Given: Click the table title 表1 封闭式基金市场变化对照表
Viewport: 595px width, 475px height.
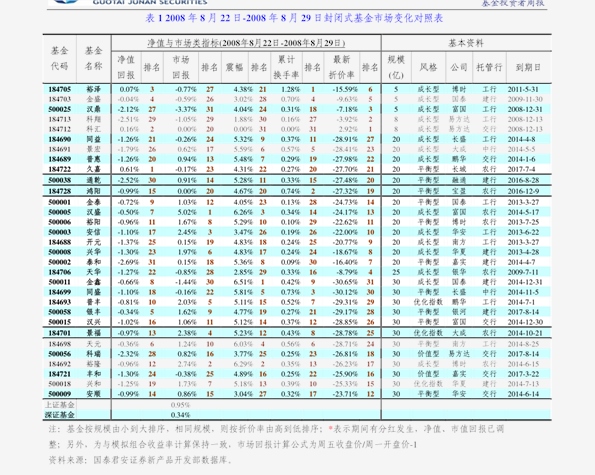Looking at the screenshot, I should coord(294,18).
